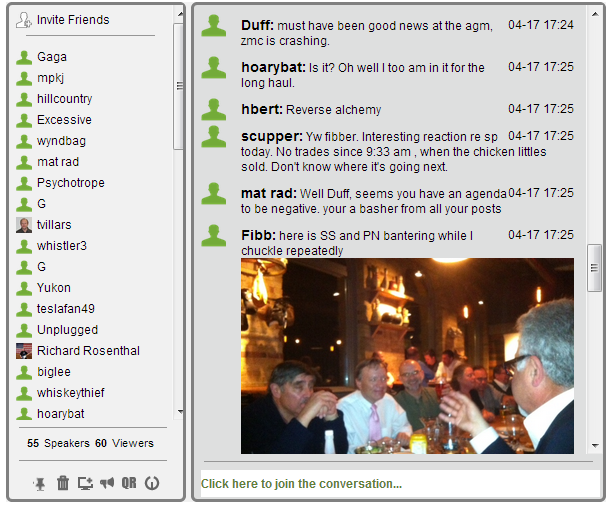Click the add-screen monitor icon
615x506 pixels.
85,483
